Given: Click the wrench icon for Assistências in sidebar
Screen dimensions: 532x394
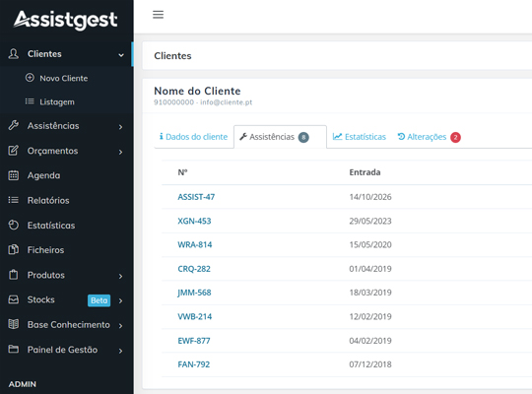Looking at the screenshot, I should [x=14, y=125].
